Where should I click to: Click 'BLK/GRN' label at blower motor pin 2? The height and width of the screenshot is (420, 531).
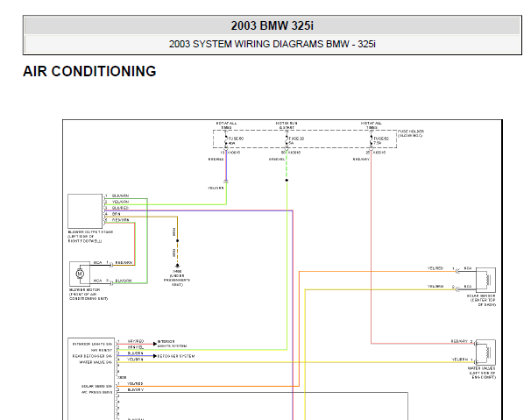[124, 281]
